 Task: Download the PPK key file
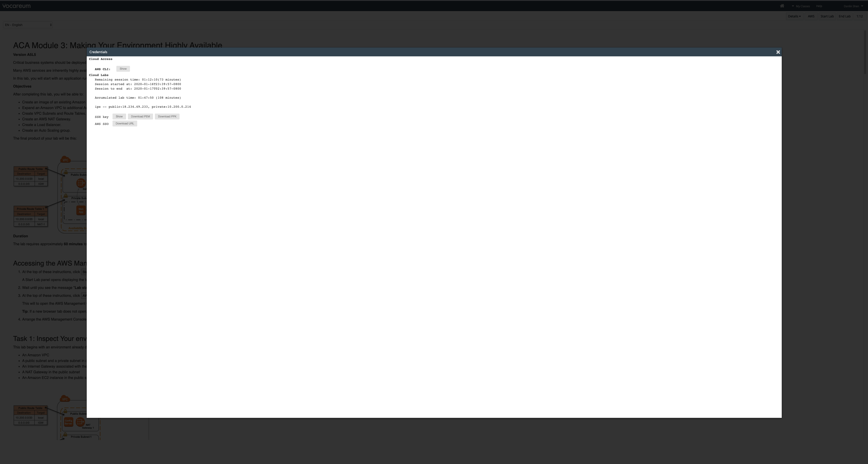pyautogui.click(x=167, y=117)
